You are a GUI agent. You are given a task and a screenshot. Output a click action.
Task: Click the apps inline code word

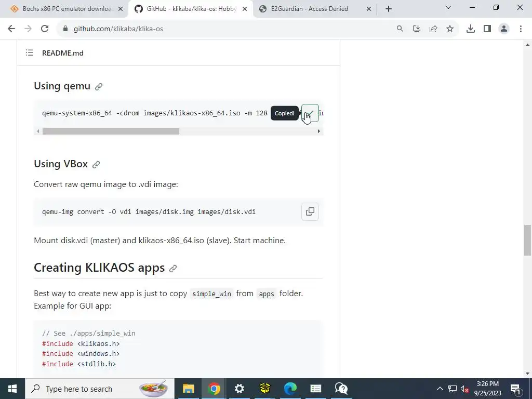click(267, 294)
